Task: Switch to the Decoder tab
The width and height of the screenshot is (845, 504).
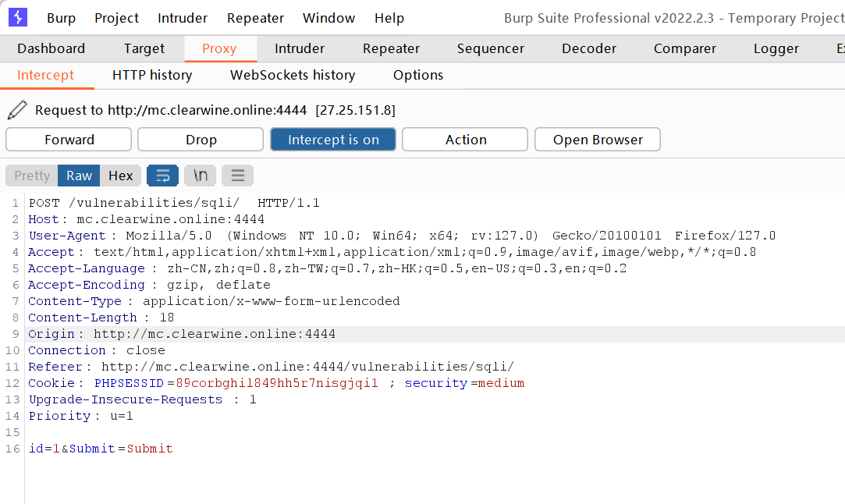Action: (589, 48)
